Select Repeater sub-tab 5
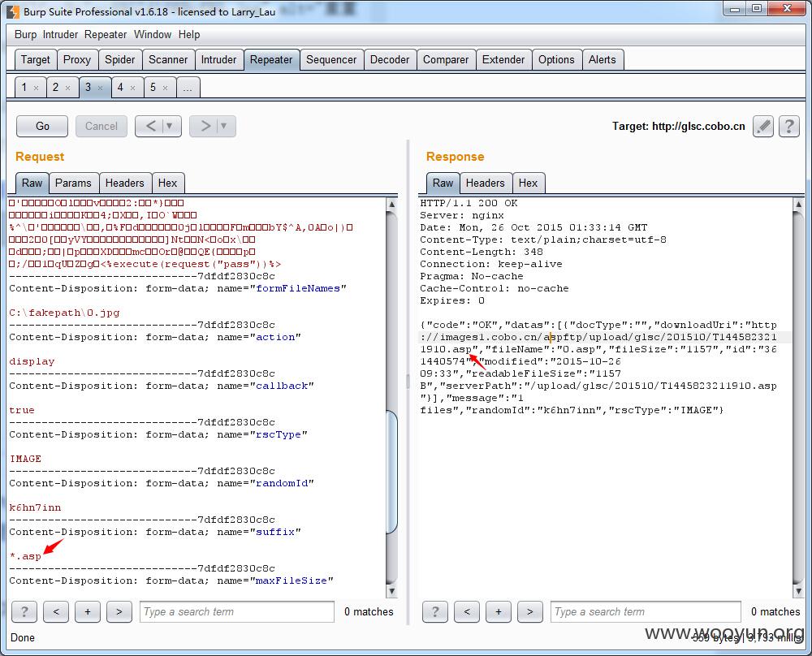The height and width of the screenshot is (656, 812). point(153,87)
